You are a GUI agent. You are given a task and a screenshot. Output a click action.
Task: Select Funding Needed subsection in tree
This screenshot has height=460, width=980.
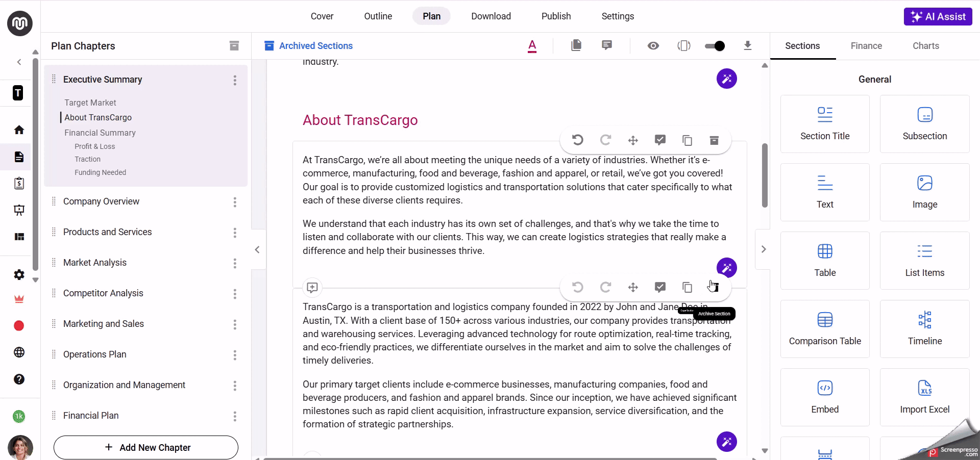click(x=100, y=172)
